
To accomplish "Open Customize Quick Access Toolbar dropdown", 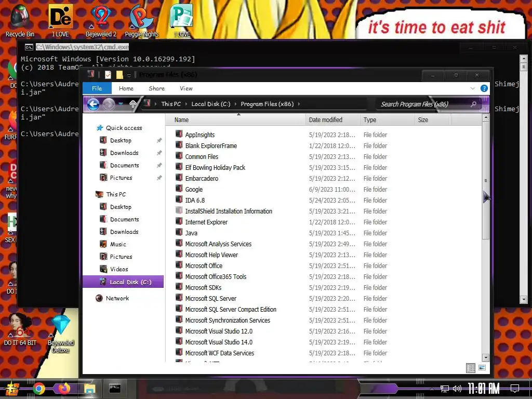I will click(129, 75).
